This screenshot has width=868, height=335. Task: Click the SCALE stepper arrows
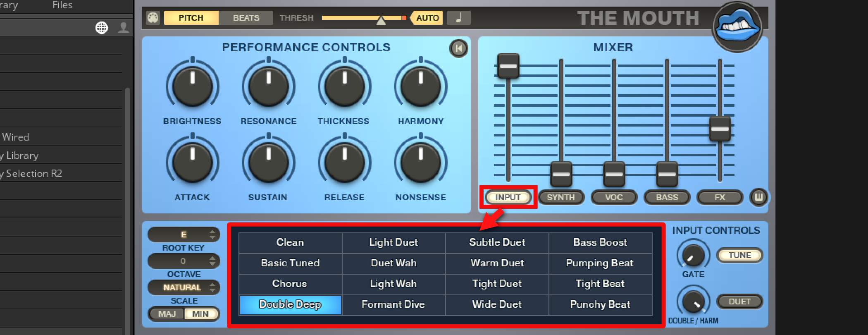click(x=212, y=287)
